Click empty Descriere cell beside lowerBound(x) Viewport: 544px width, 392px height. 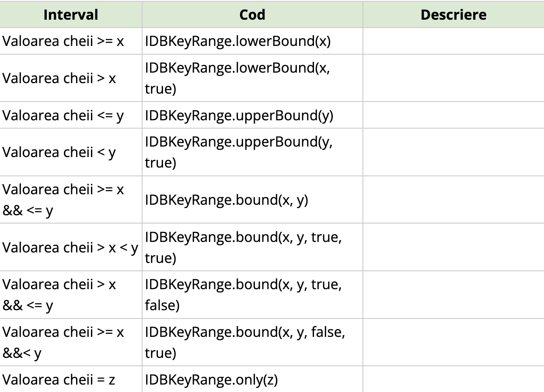click(453, 41)
